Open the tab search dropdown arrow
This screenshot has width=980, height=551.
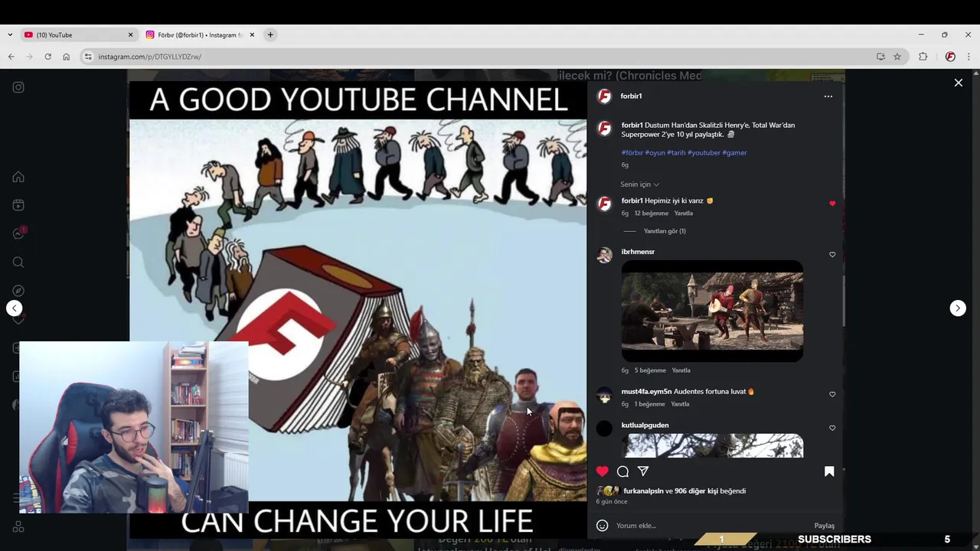(10, 35)
